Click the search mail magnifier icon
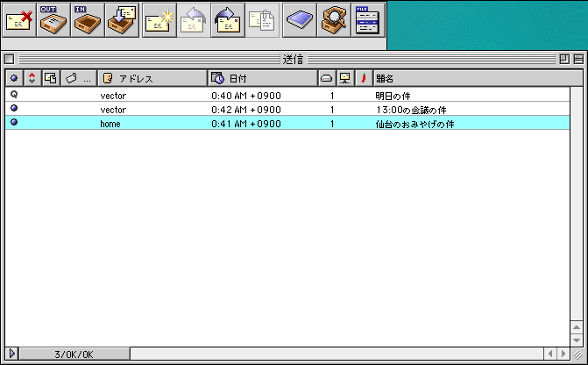Screen dimensions: 588x365 334,18
